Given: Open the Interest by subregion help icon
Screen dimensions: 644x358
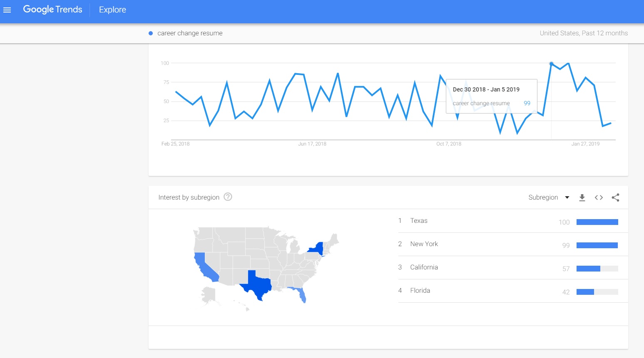Looking at the screenshot, I should click(x=228, y=197).
